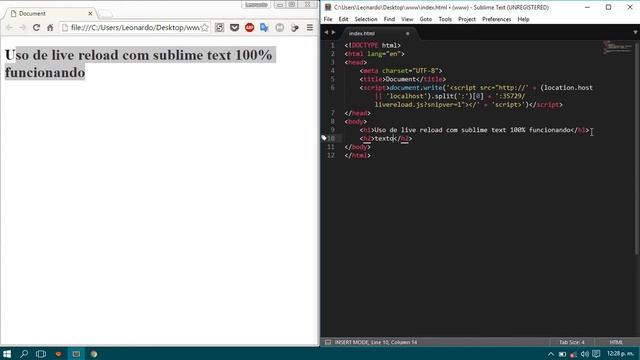
Task: Open the Selection menu
Action: (x=366, y=19)
